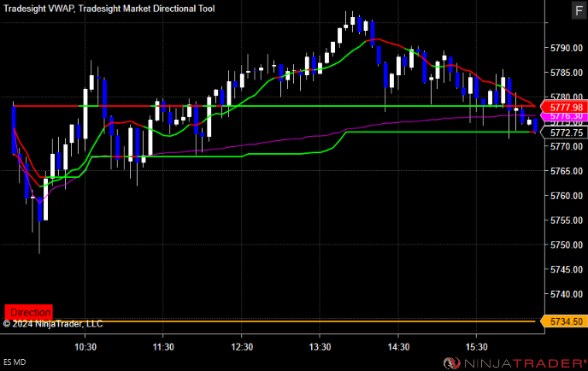This screenshot has height=371, width=588.
Task: Click the 5765.00 price axis label
Action: click(x=567, y=171)
